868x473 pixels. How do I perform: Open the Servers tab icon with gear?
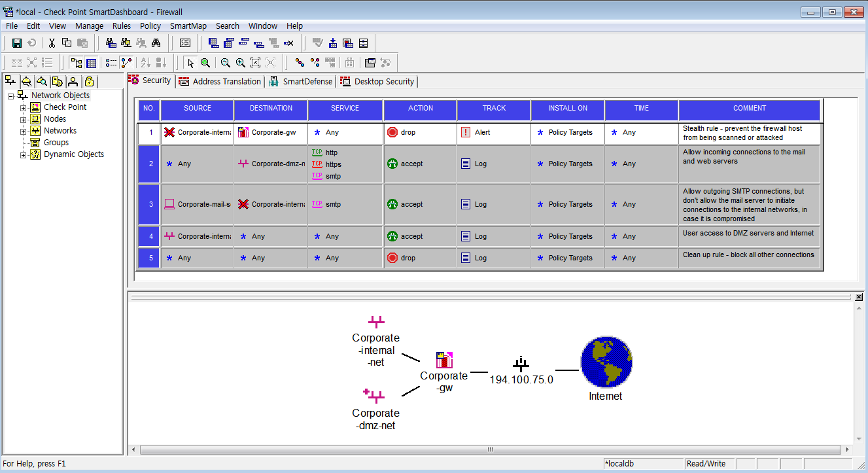click(x=58, y=81)
